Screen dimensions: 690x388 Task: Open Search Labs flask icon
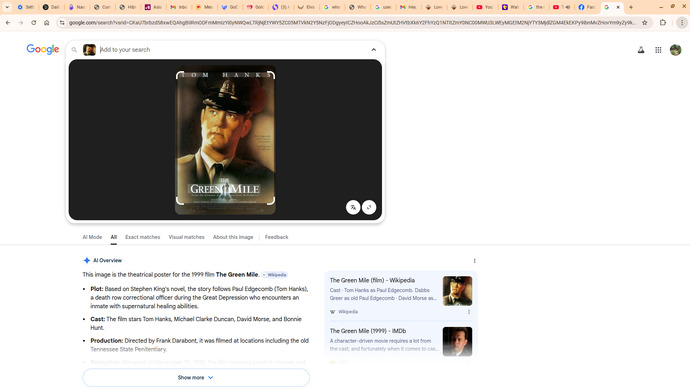tap(641, 50)
